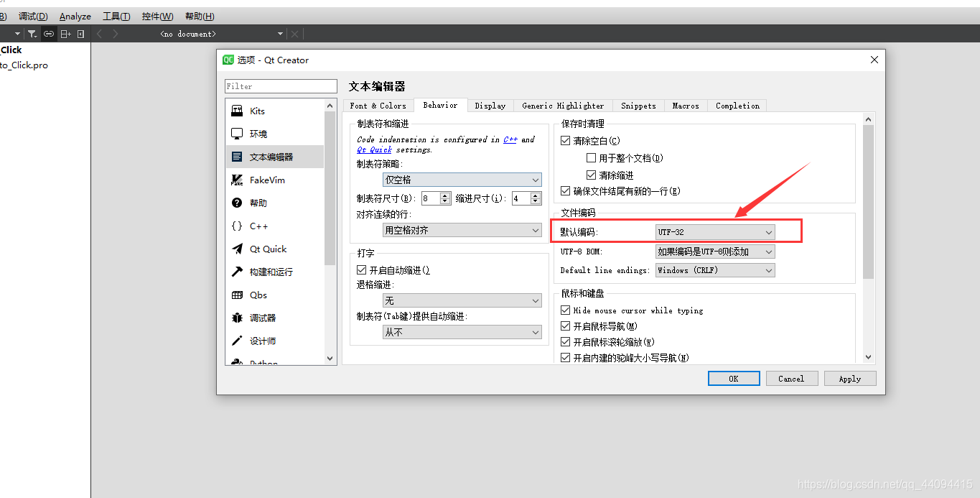Switch to Generic Highlighter tab
The image size is (980, 498).
pos(563,106)
